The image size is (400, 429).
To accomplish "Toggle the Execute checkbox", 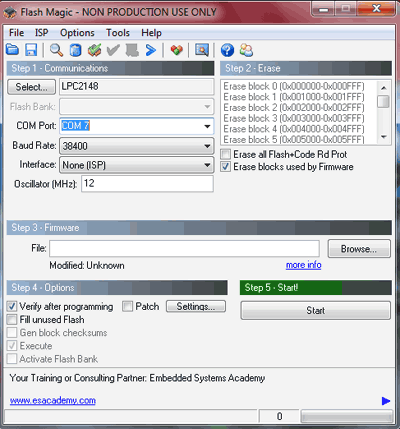I will tap(12, 346).
